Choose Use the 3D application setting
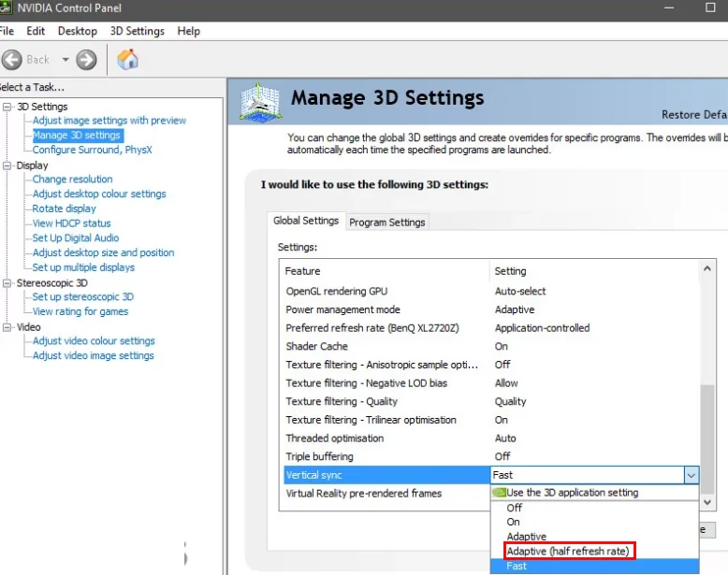 point(594,493)
